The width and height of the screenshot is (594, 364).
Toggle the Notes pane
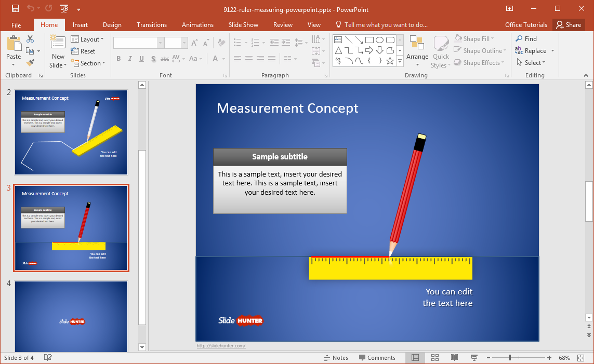336,358
